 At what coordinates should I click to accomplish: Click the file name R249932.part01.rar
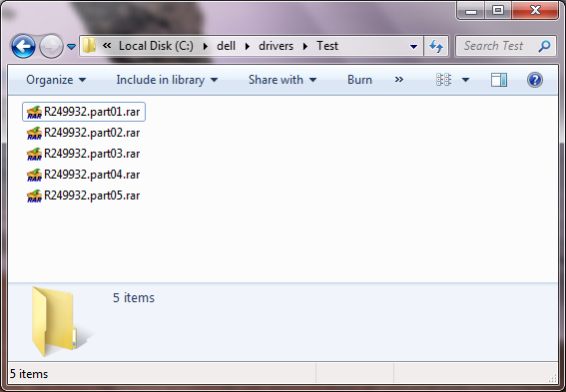coord(92,112)
